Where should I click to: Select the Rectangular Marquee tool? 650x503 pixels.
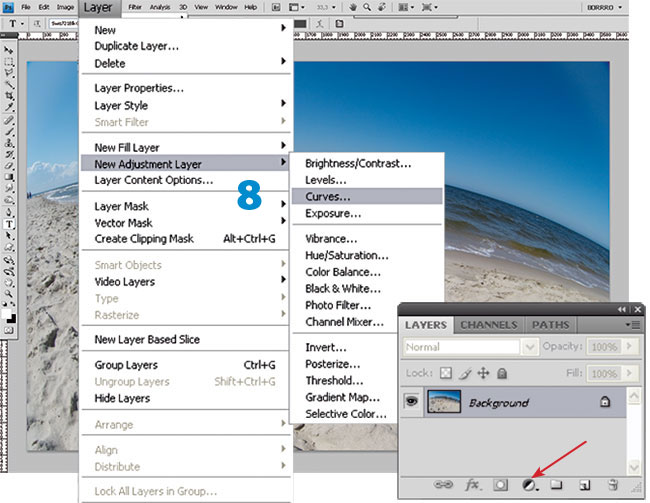pyautogui.click(x=8, y=62)
